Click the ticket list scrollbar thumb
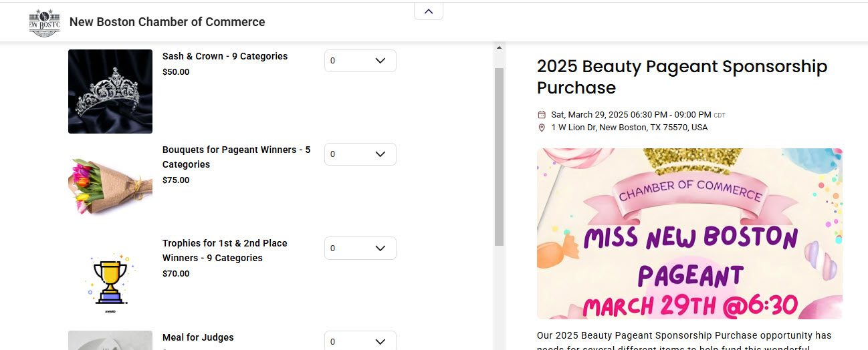The image size is (868, 350). point(499,157)
